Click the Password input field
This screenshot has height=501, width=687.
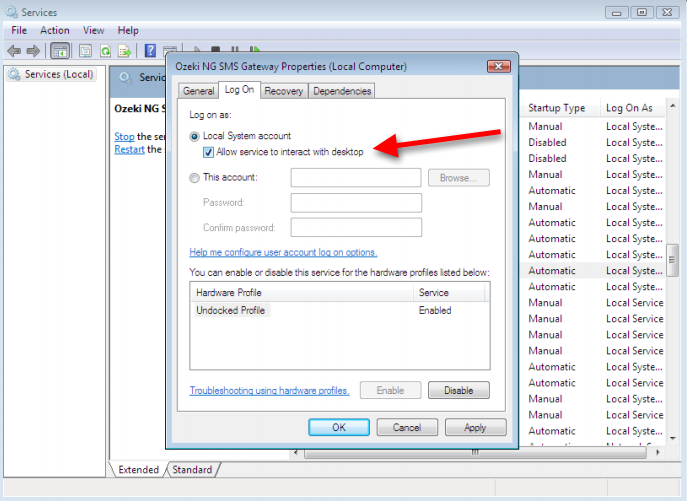pos(356,203)
